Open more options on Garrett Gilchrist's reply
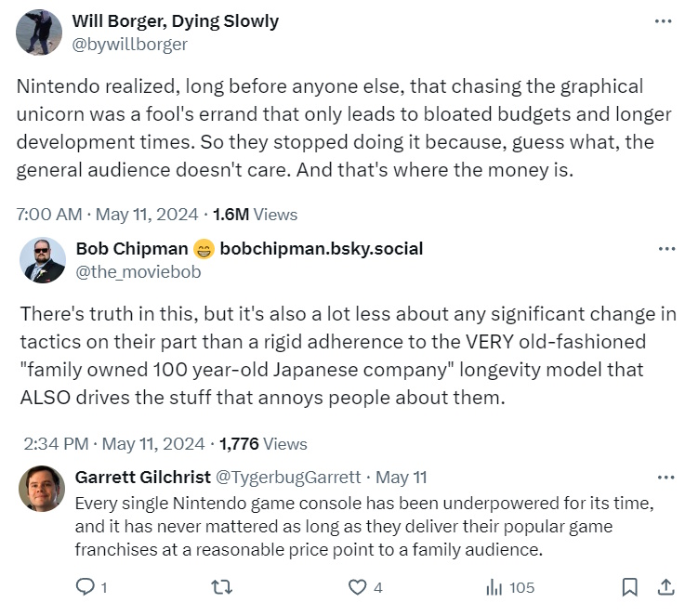 (665, 478)
